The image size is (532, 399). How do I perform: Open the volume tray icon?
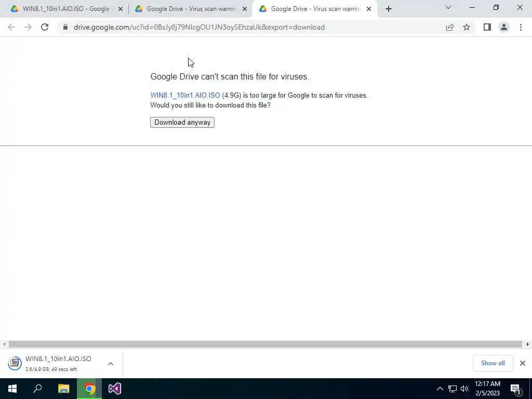[464, 389]
